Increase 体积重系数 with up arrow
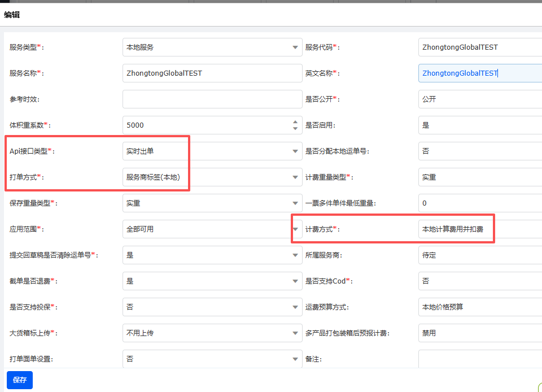Viewport: 542px width, 392px height. click(x=295, y=122)
